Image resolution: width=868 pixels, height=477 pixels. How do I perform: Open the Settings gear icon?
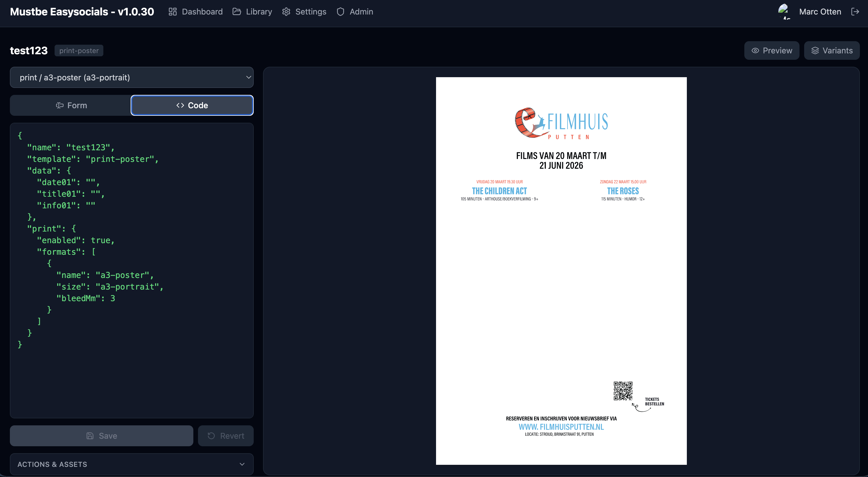286,11
